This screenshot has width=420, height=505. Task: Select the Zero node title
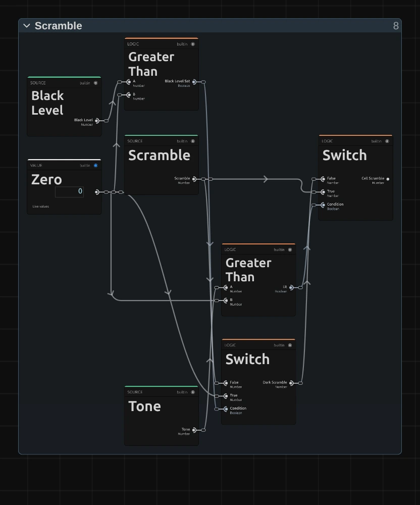[x=46, y=179]
